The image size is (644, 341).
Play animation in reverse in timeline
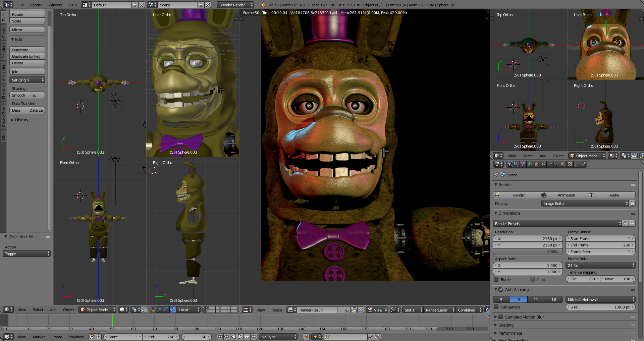click(x=233, y=337)
